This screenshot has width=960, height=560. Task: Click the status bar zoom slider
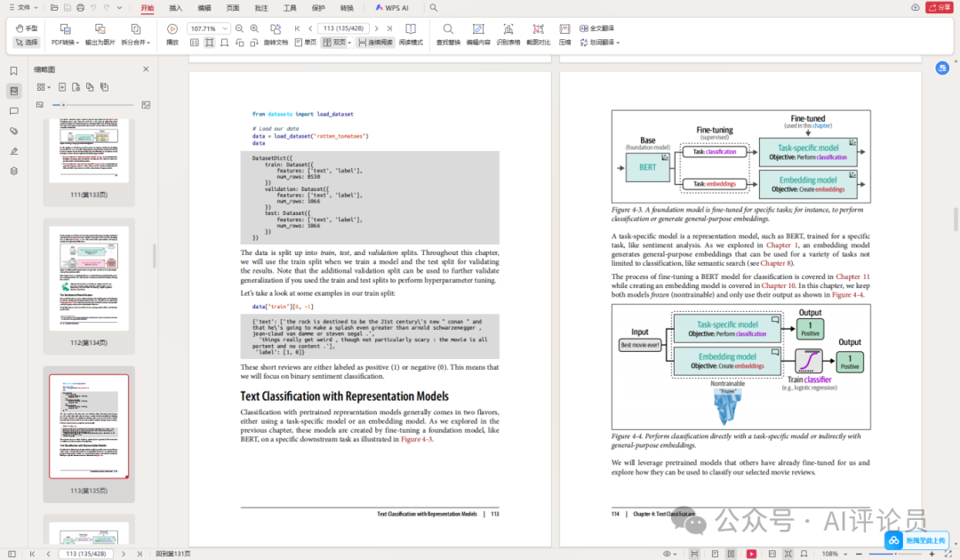[x=895, y=554]
